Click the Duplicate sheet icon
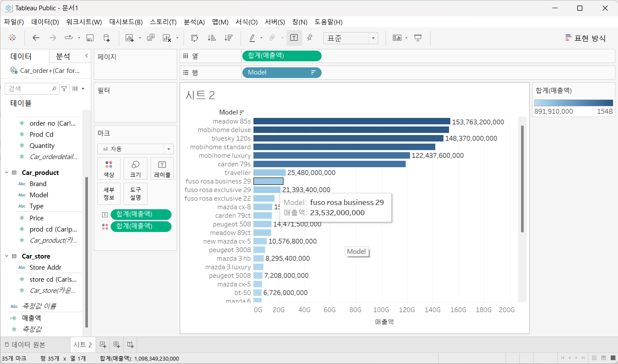618x364 pixels. pos(151,38)
